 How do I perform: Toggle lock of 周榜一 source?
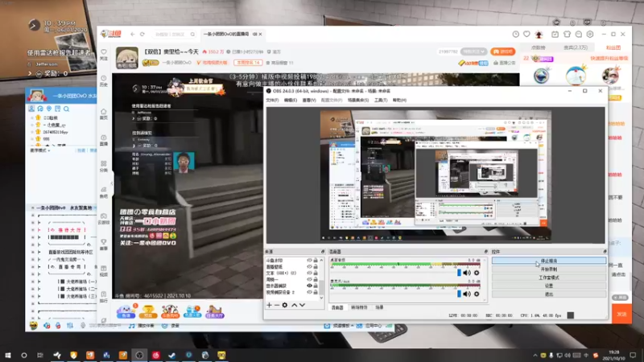pos(316,279)
